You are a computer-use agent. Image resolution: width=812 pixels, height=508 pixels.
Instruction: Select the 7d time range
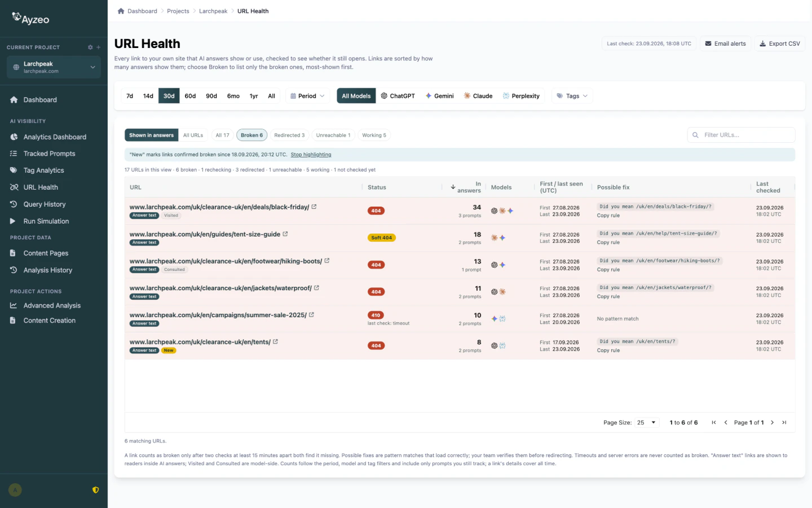click(130, 96)
